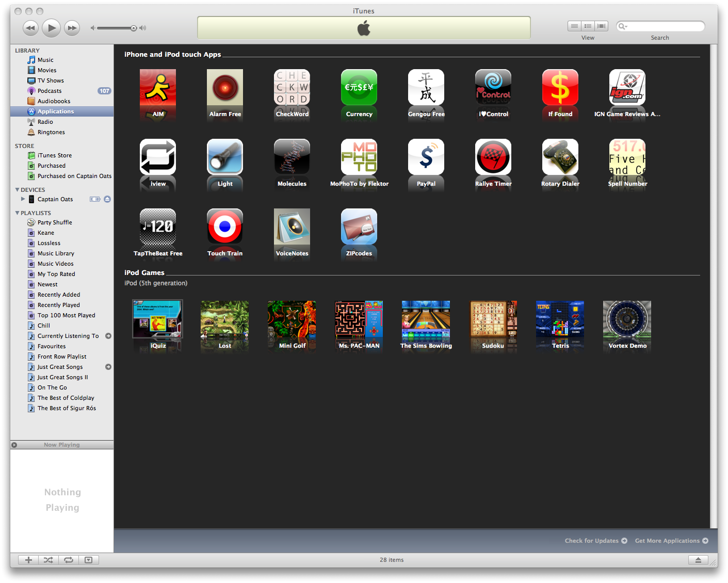Select the Currency app icon

359,87
